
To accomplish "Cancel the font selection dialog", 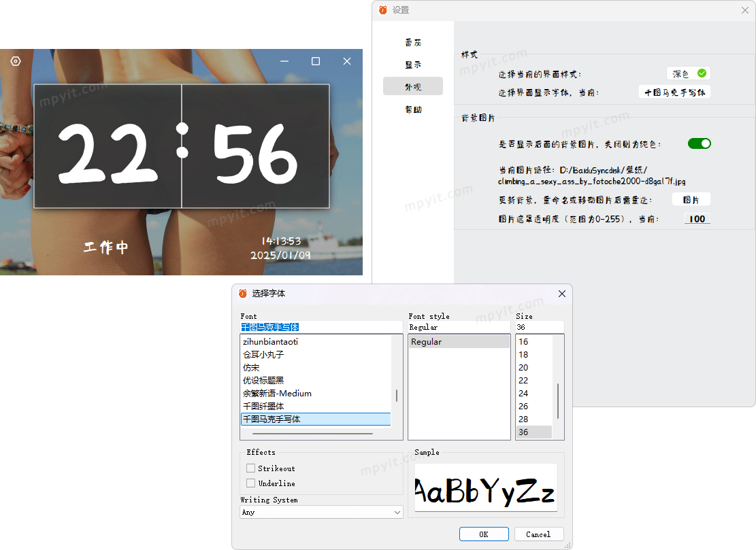I will click(538, 534).
